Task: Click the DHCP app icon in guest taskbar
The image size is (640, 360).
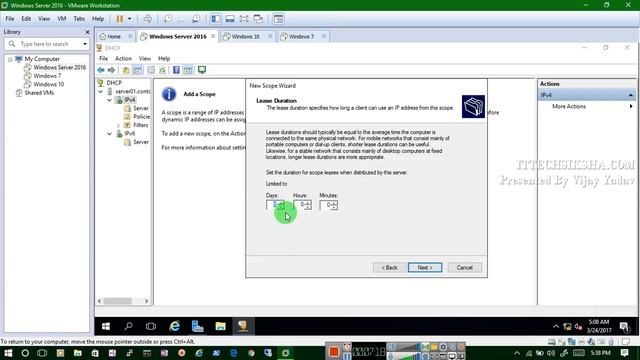Action: [x=243, y=326]
